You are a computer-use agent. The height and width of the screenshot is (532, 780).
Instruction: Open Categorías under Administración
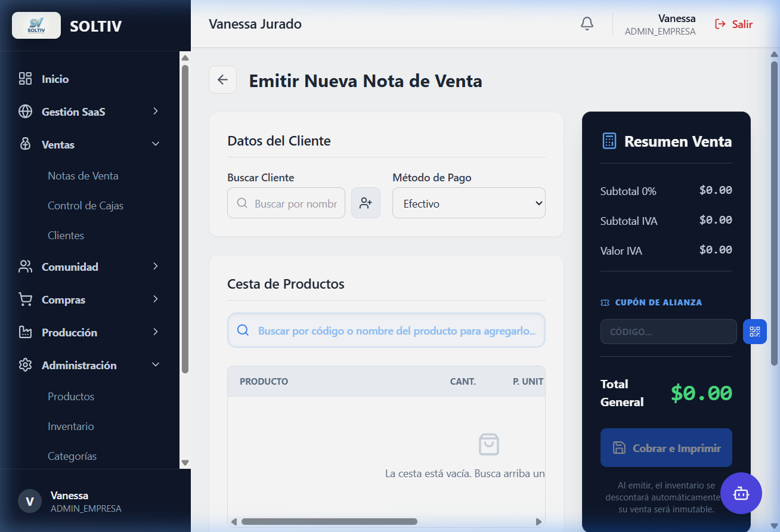(72, 456)
